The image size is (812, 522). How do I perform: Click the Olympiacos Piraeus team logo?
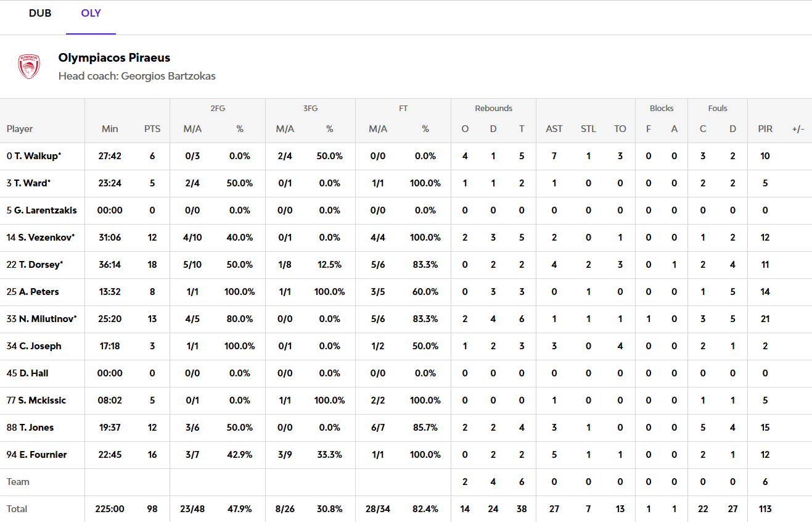pos(29,67)
